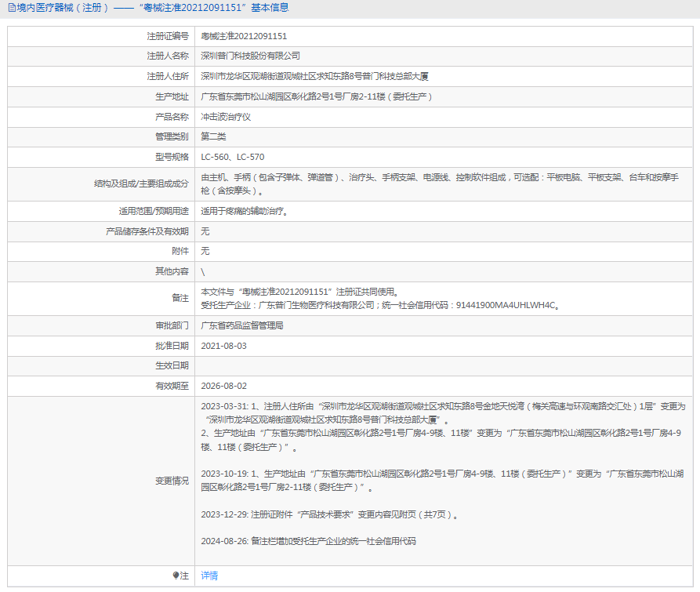Select registrant name 深圳普门科技股份有限公司

pyautogui.click(x=250, y=56)
